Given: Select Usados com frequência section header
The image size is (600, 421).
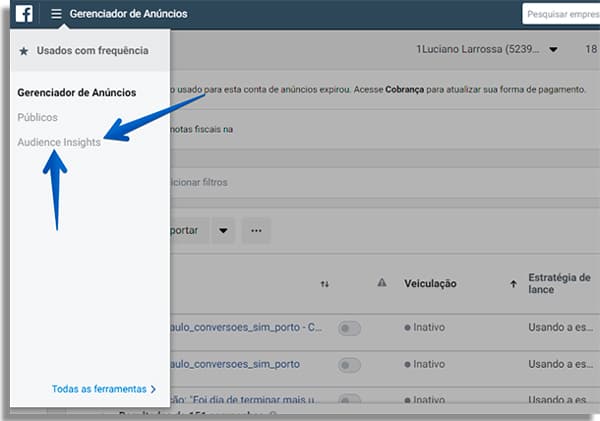Looking at the screenshot, I should click(x=90, y=51).
